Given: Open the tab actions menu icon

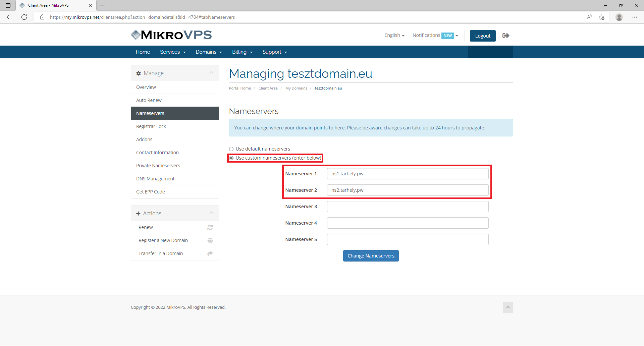Looking at the screenshot, I should tap(8, 5).
